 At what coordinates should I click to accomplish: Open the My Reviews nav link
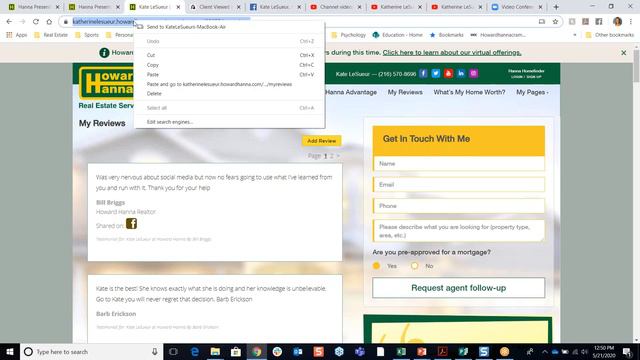[405, 92]
